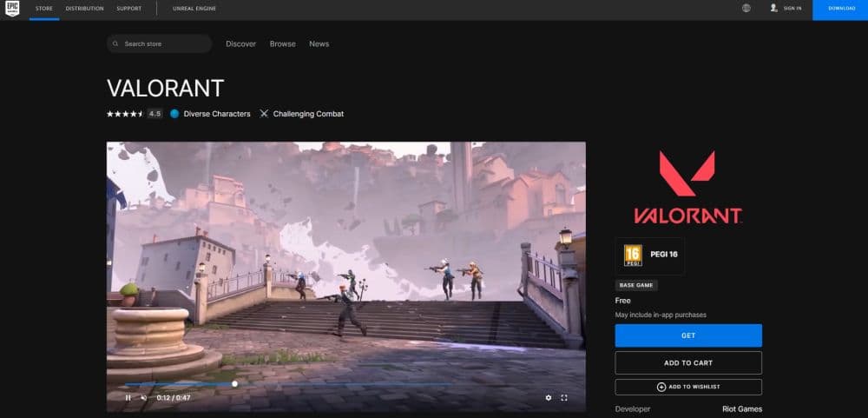Click the Valorant logo image

687,187
